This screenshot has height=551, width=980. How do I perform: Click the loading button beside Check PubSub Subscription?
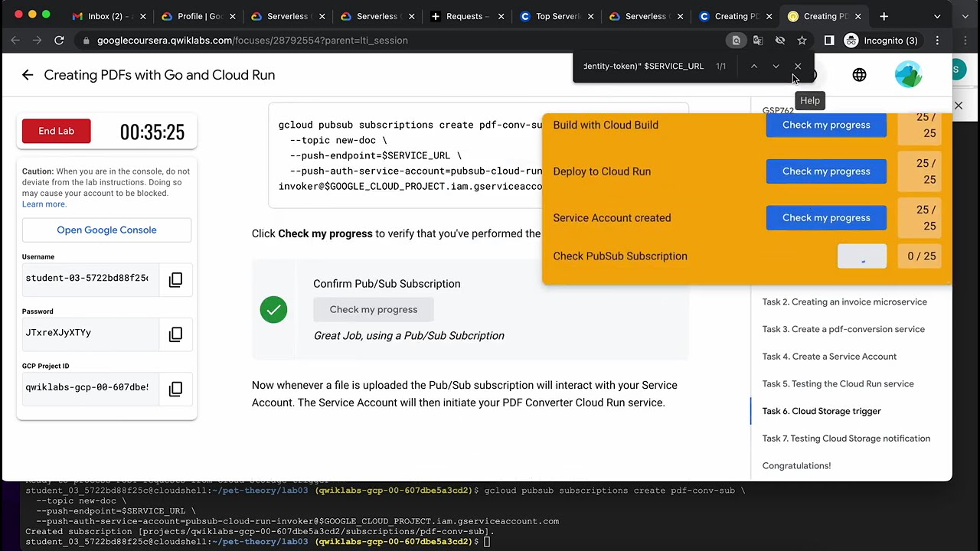862,256
